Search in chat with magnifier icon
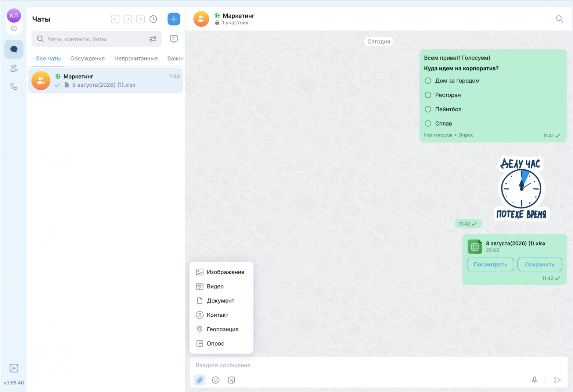Image resolution: width=573 pixels, height=392 pixels. 559,19
